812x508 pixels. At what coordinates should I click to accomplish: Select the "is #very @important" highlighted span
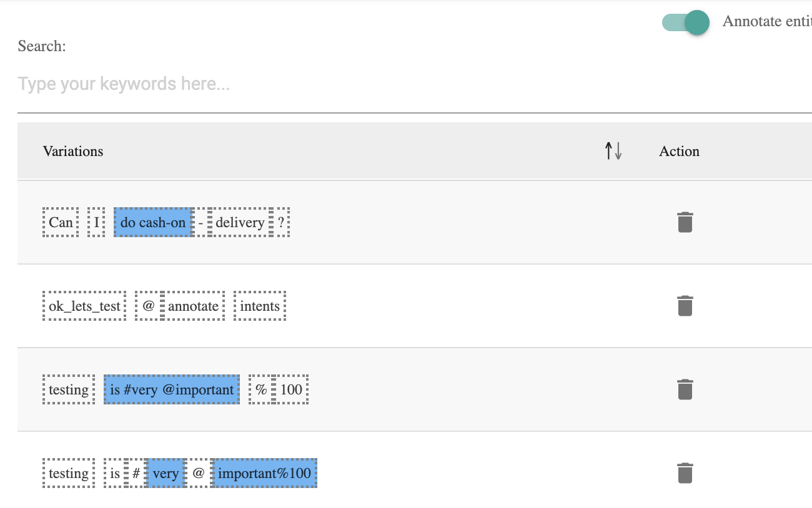point(171,389)
